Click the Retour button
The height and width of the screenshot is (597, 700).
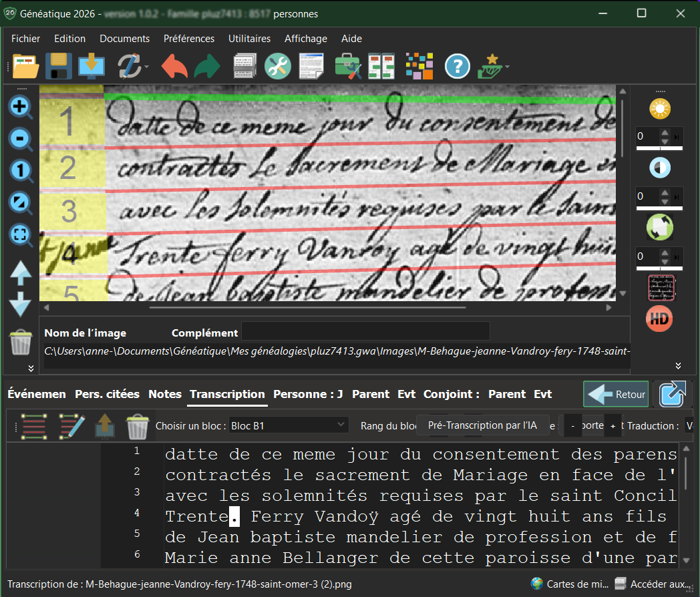coord(615,394)
